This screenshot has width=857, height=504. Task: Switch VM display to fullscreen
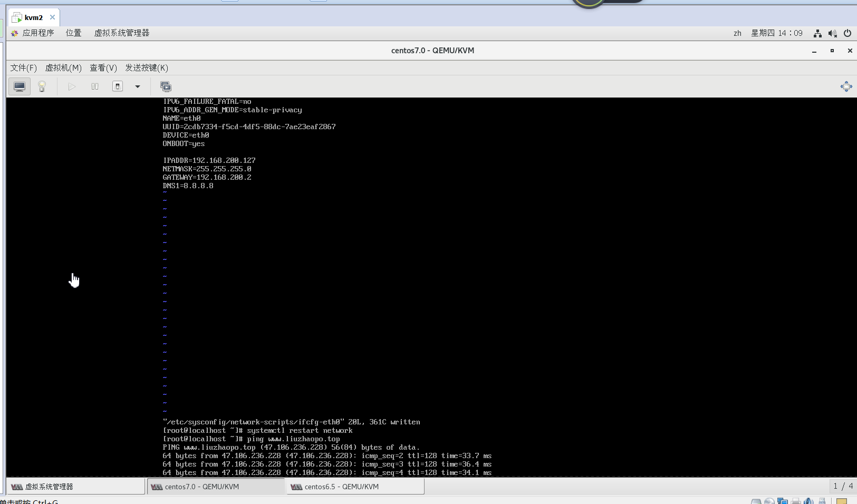pyautogui.click(x=846, y=86)
